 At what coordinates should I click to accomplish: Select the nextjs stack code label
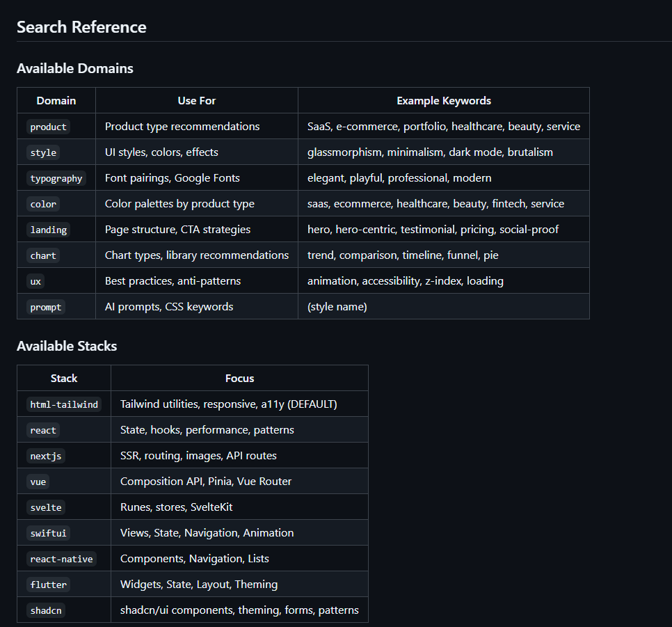[x=46, y=456]
